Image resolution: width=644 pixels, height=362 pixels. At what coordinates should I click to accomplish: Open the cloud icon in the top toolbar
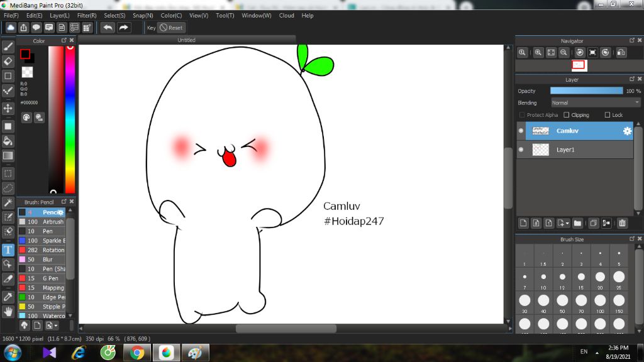click(x=11, y=28)
